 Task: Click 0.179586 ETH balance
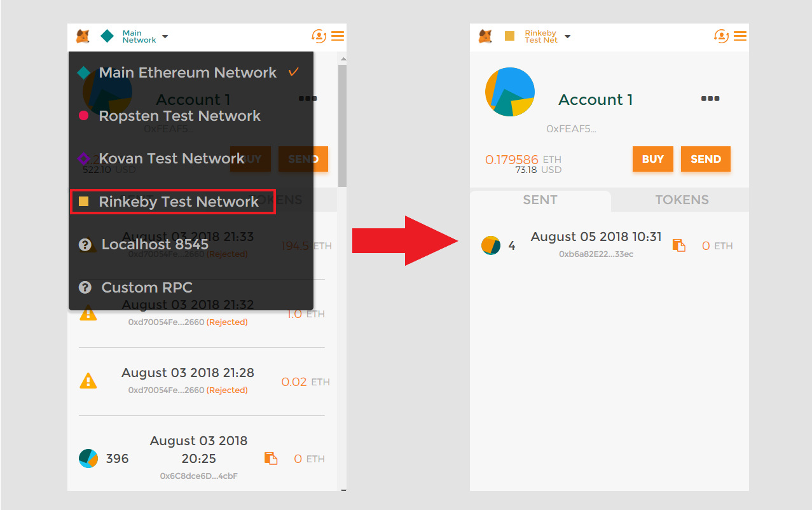coord(523,160)
